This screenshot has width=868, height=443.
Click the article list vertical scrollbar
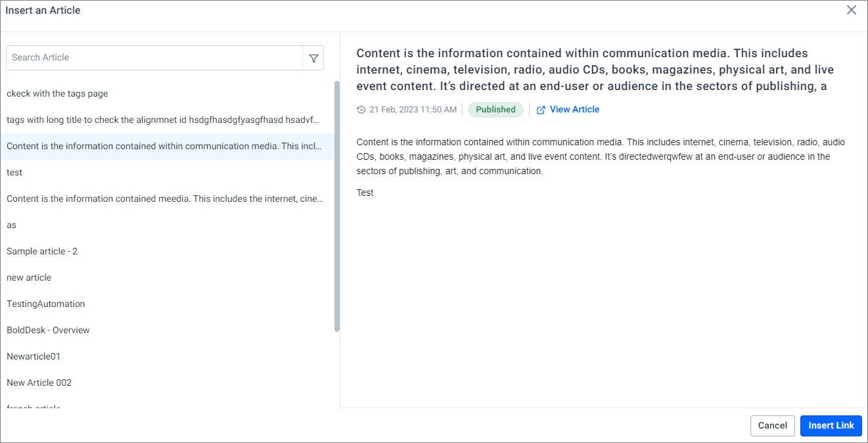coord(337,206)
